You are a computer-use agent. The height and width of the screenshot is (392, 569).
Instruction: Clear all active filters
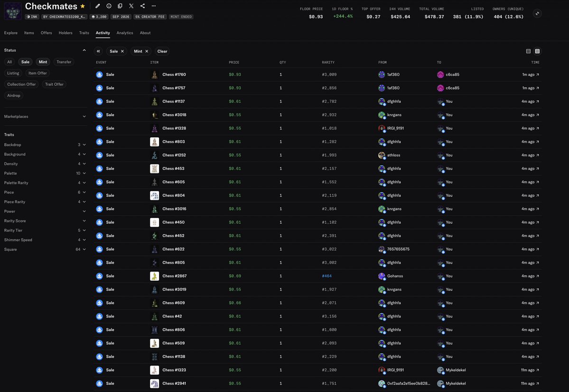162,51
